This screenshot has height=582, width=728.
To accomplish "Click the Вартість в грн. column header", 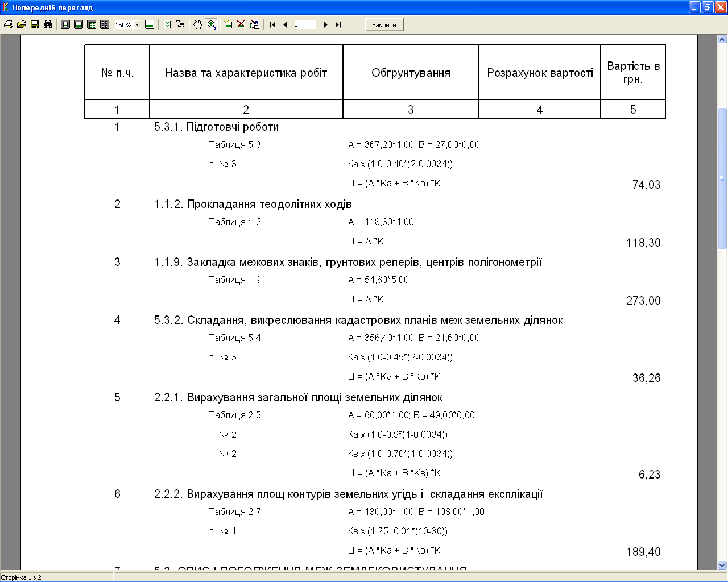I will (x=633, y=73).
